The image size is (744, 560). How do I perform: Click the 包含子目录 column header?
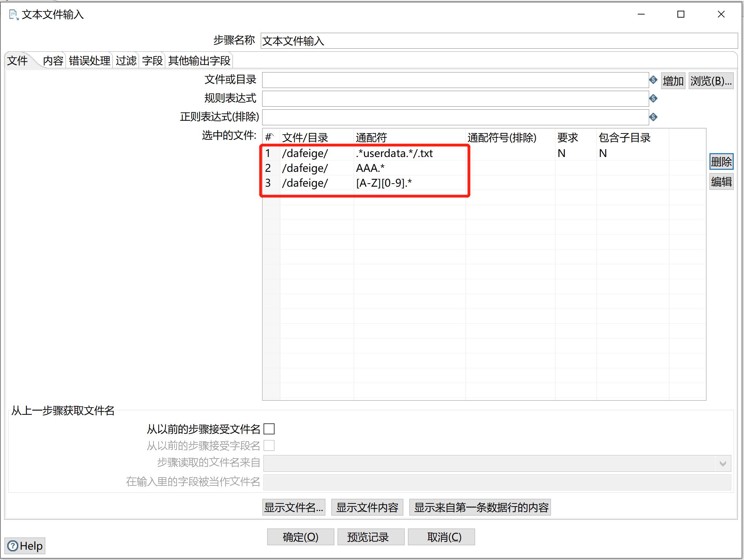(x=633, y=137)
